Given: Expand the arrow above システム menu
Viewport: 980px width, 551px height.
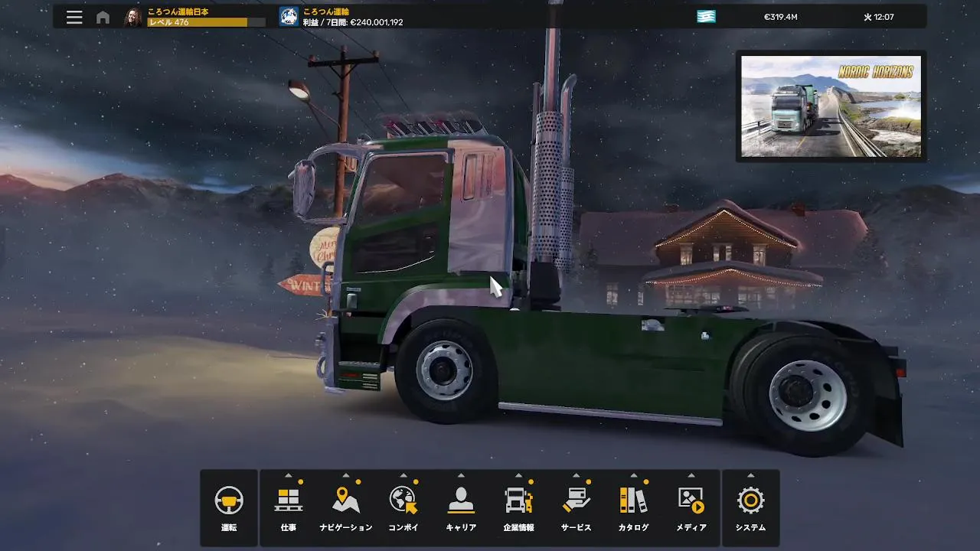Looking at the screenshot, I should point(750,475).
